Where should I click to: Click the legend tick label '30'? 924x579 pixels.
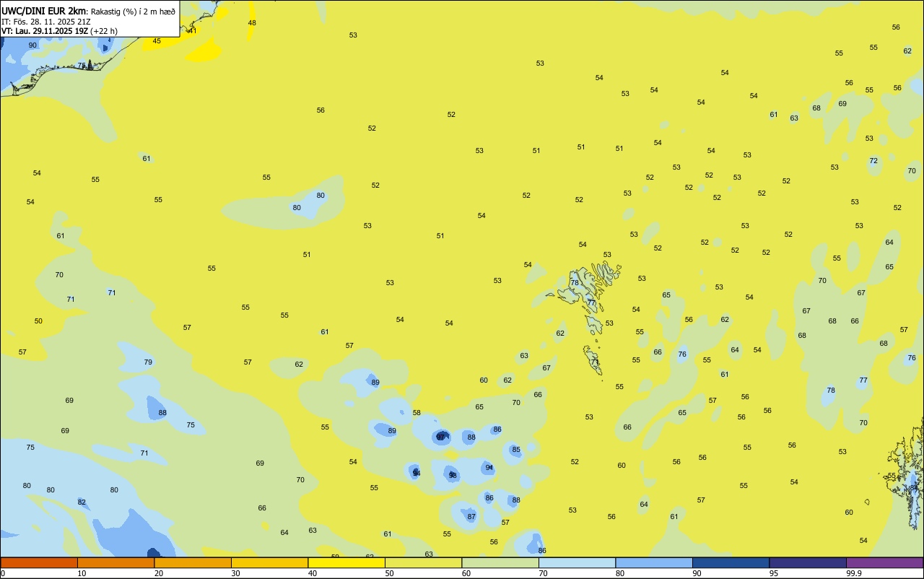(235, 573)
